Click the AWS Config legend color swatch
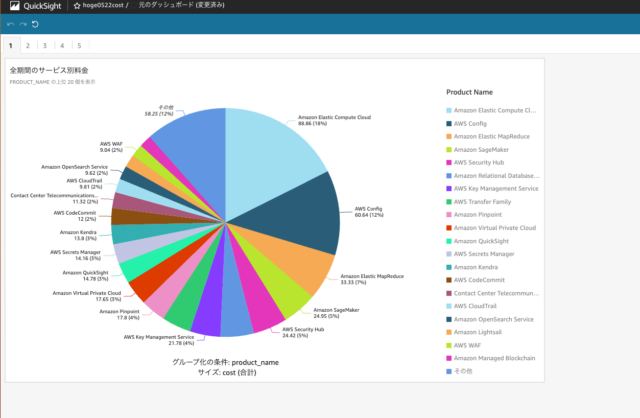This screenshot has height=418, width=640. (x=449, y=123)
